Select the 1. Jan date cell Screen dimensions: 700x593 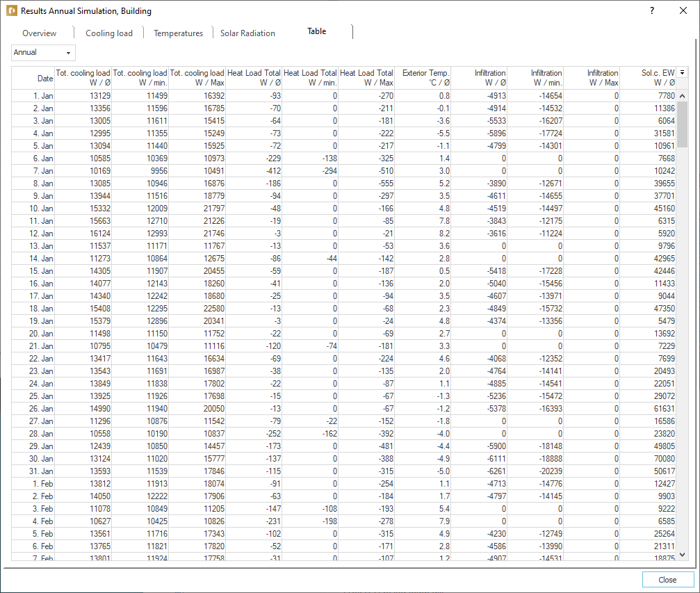[x=33, y=95]
